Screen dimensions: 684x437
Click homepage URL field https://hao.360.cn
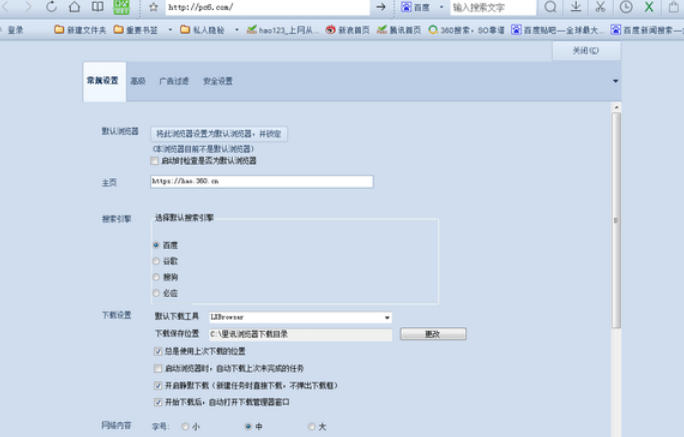pos(262,181)
